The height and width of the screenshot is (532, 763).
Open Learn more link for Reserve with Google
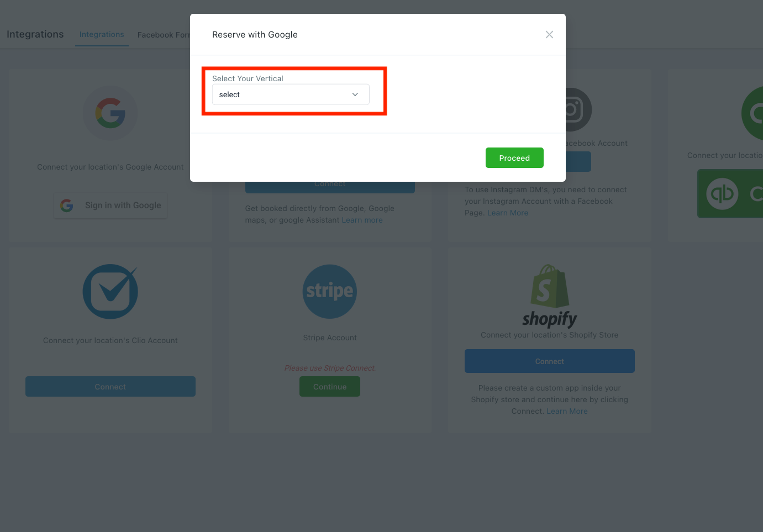click(362, 220)
